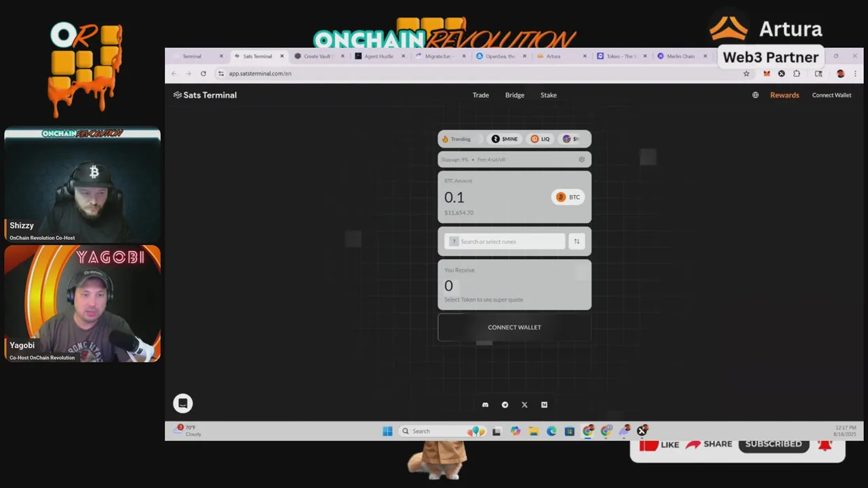
Task: Open Microsoft Edge from the taskbar
Action: [551, 431]
